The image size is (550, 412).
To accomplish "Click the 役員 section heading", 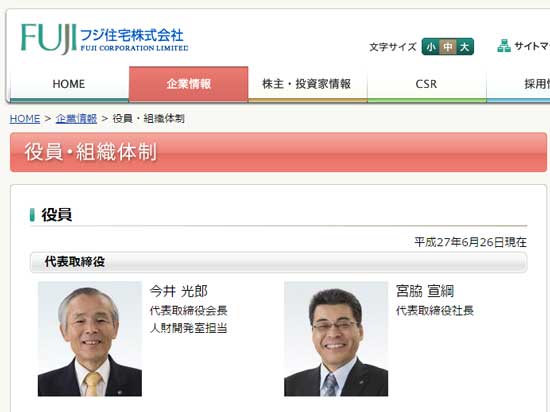I will coord(57,215).
